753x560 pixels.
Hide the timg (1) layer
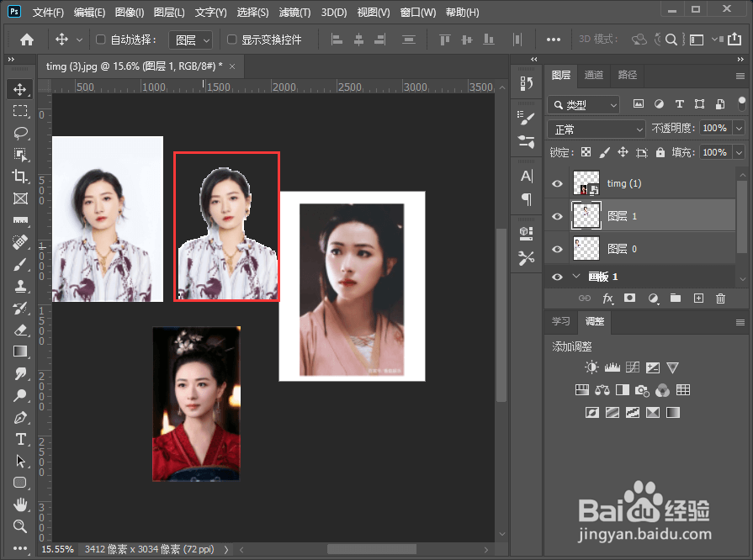pyautogui.click(x=557, y=183)
